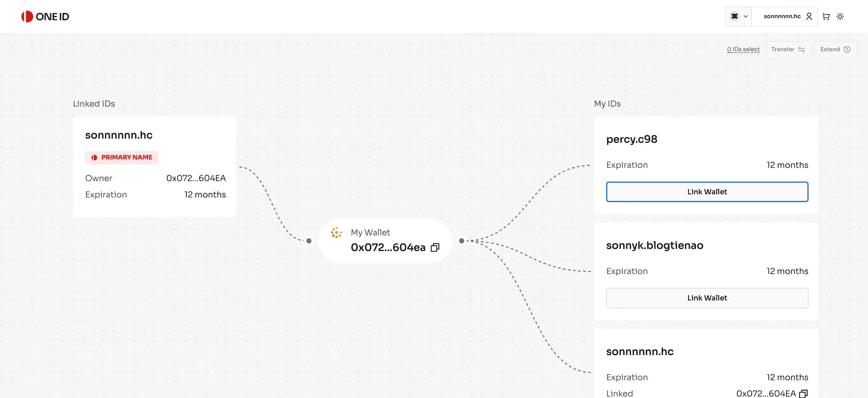Screen dimensions: 868x398
Task: Copy the My Wallet address
Action: [x=435, y=248]
